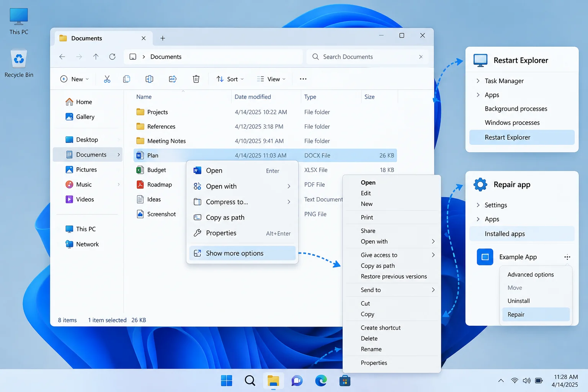Choose Show more options in context menu

(x=242, y=253)
